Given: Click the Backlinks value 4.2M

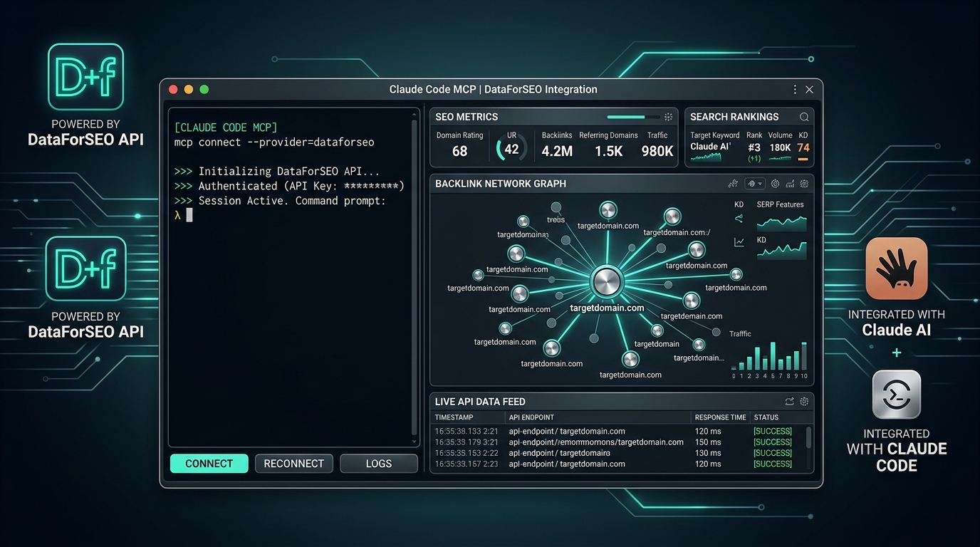Looking at the screenshot, I should pos(557,151).
